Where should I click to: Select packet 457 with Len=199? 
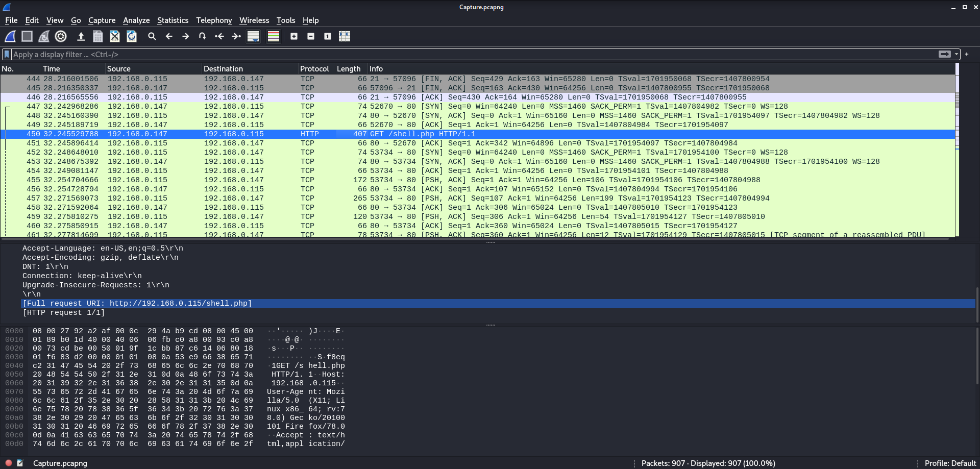pos(477,199)
